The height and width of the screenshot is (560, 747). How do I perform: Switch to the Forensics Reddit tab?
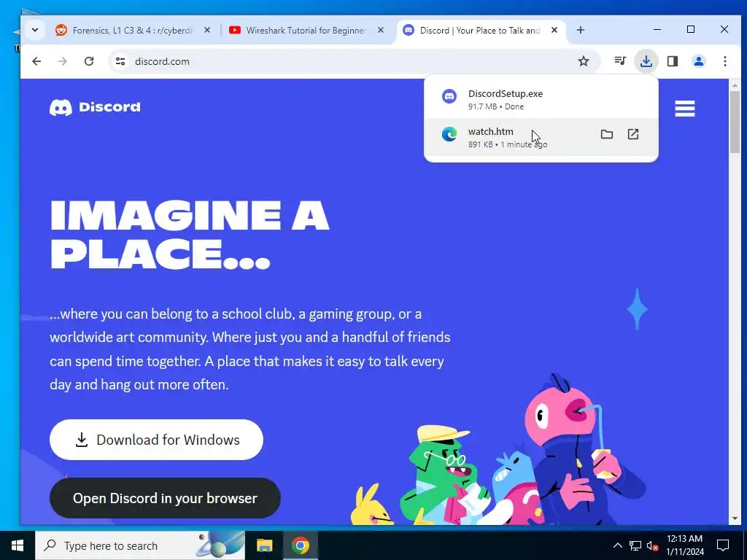[132, 30]
